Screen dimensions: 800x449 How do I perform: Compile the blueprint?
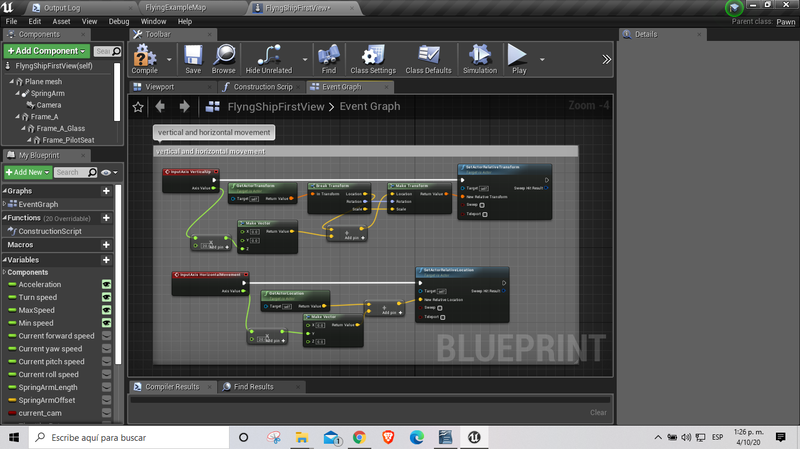[x=144, y=59]
